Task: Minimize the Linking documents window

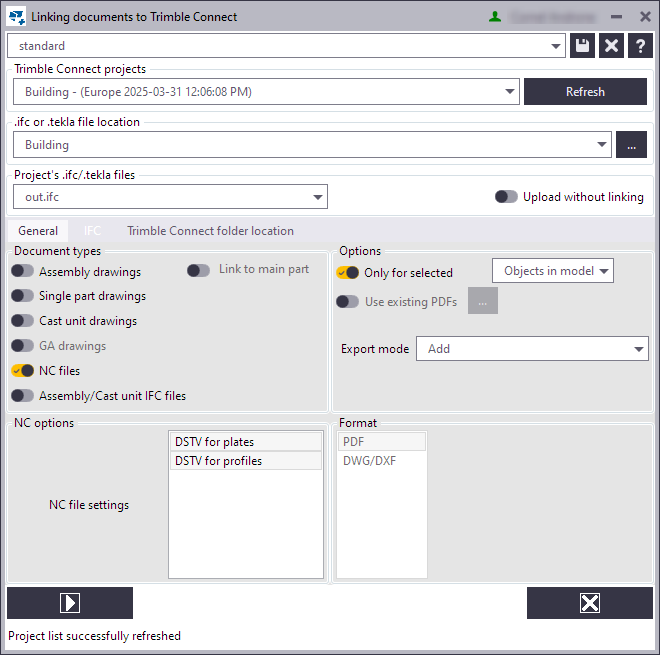Action: (x=616, y=17)
